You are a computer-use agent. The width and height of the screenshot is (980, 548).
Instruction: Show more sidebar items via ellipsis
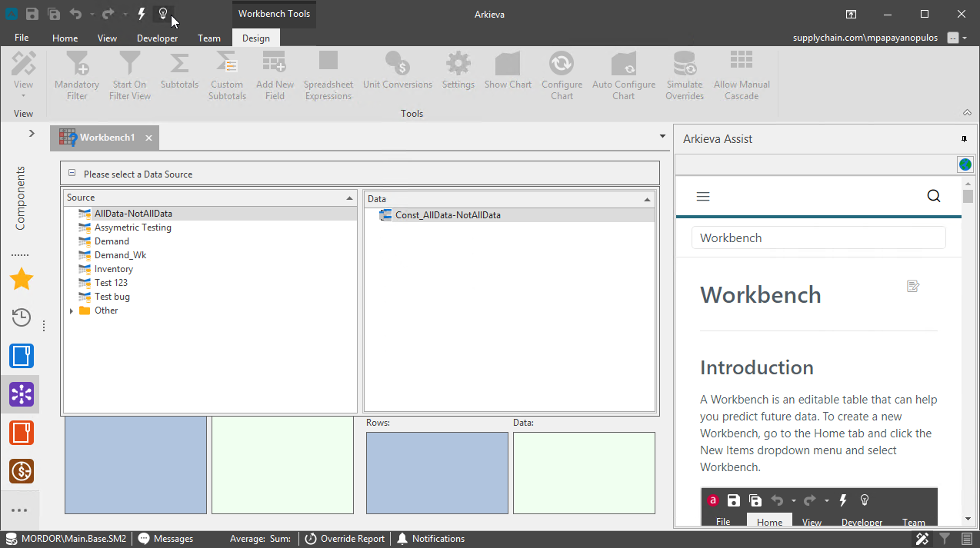tap(19, 510)
